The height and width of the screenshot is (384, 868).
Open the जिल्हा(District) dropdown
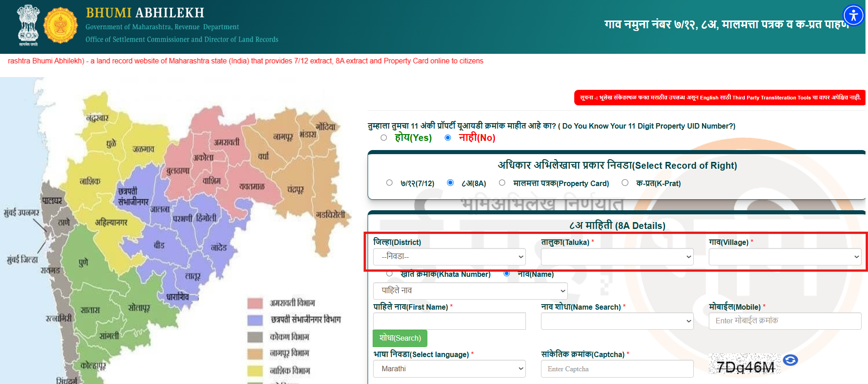point(449,257)
